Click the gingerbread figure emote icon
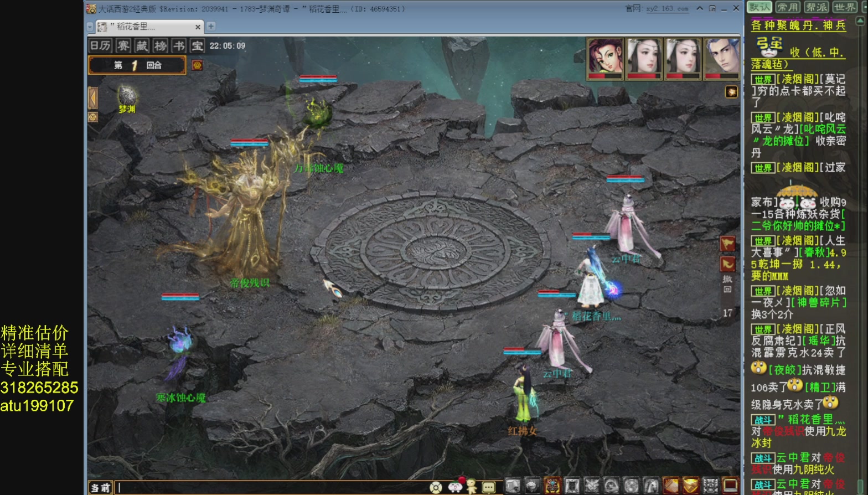The height and width of the screenshot is (495, 868). (471, 486)
